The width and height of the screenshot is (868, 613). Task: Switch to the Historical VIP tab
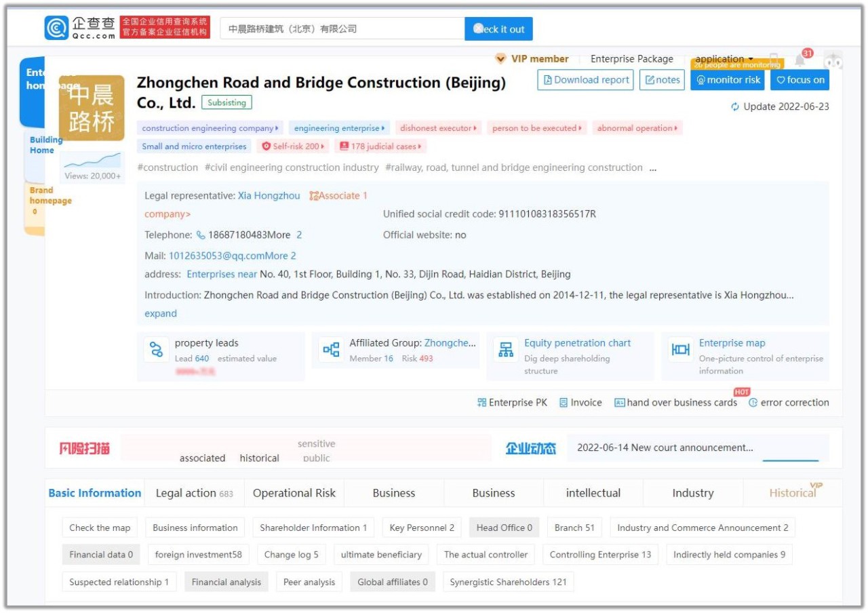793,493
